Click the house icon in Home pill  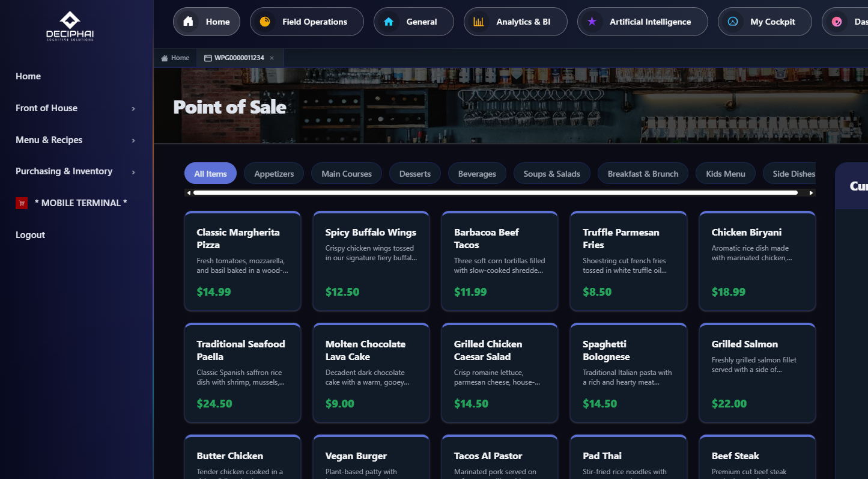pyautogui.click(x=188, y=22)
